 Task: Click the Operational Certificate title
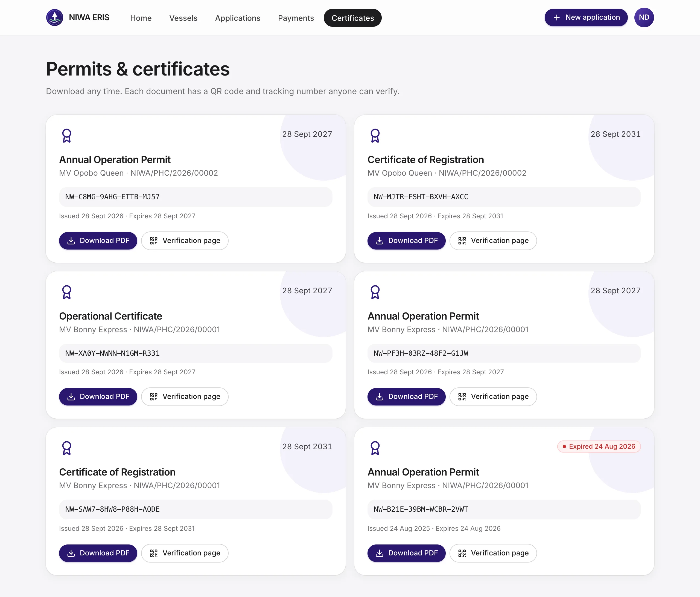(x=110, y=316)
